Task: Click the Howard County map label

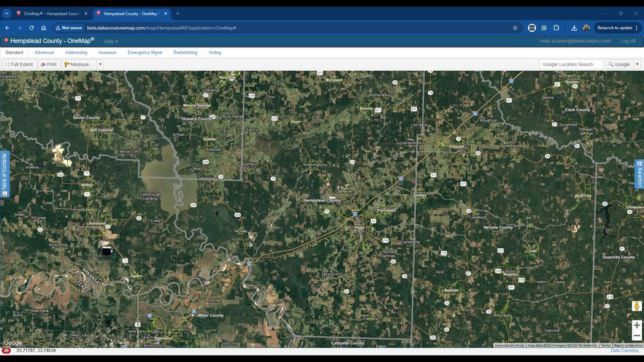Action: pos(196,119)
